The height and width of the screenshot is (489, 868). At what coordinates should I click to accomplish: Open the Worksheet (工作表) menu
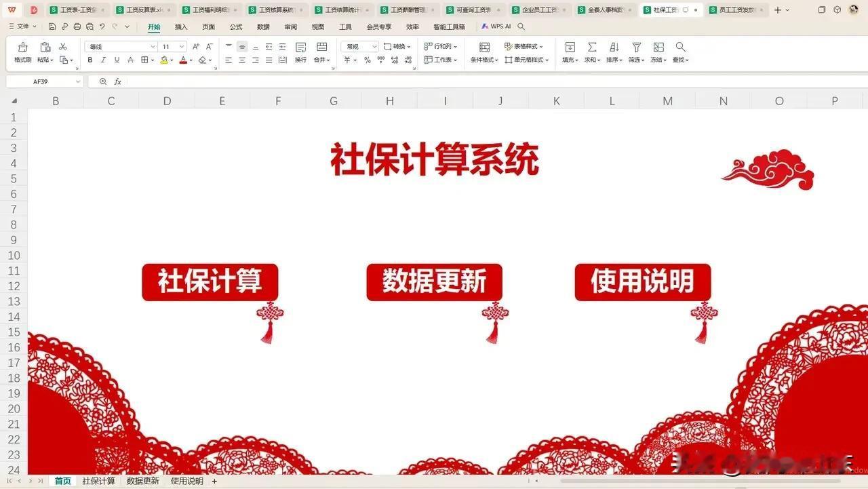441,60
